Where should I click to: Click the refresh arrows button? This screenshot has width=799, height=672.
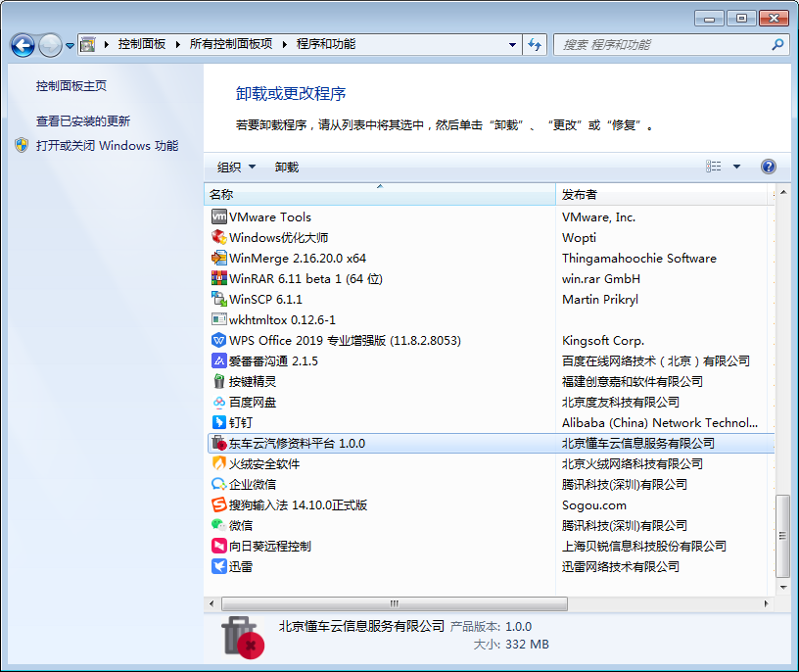pos(535,45)
